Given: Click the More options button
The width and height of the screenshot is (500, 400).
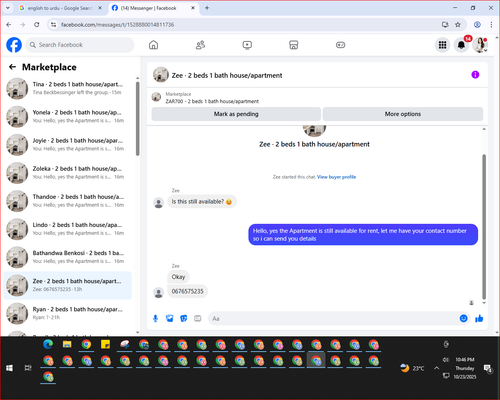Looking at the screenshot, I should (x=403, y=114).
